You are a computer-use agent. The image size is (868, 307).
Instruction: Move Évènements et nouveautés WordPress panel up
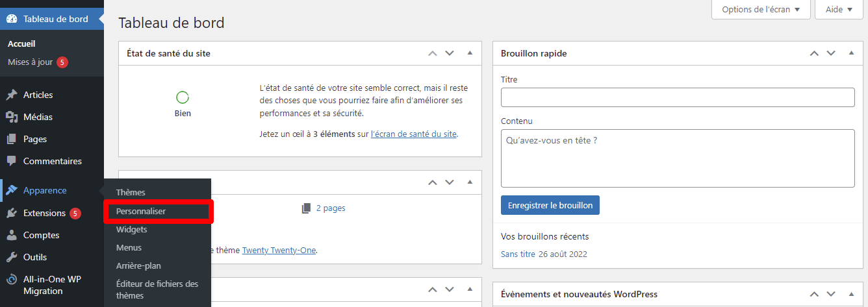[x=814, y=294]
